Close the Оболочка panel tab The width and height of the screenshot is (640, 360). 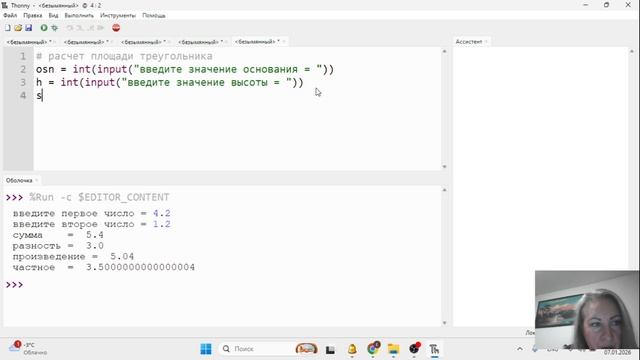coord(36,180)
